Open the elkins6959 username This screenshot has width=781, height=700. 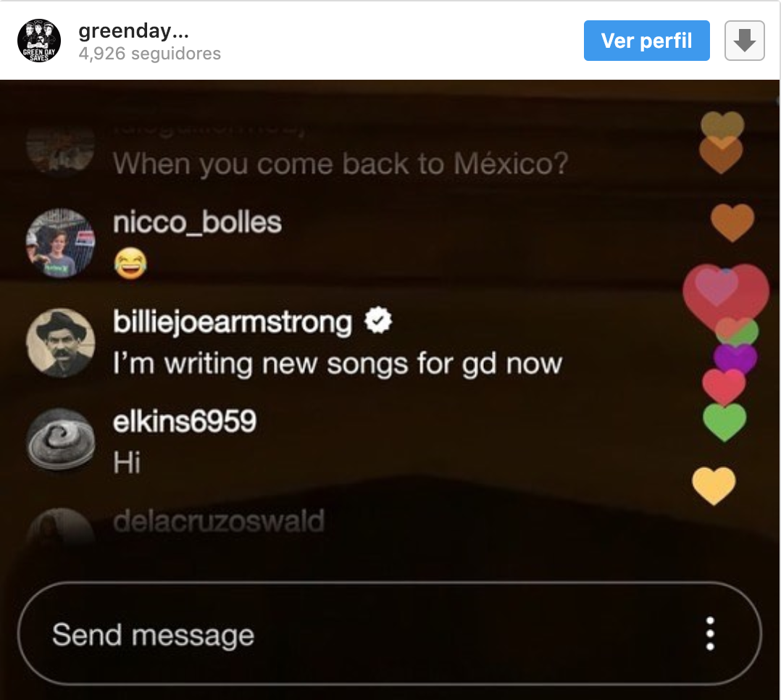tap(185, 422)
